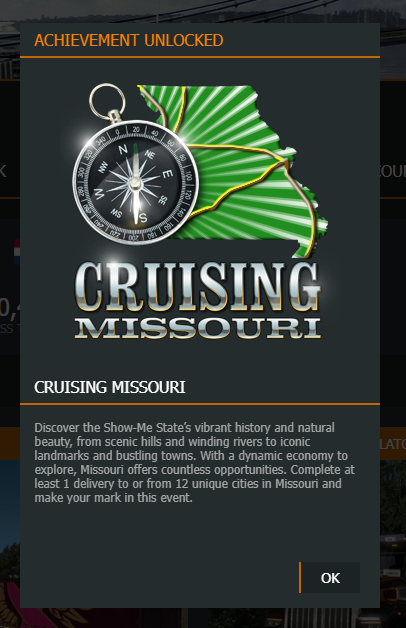
Task: Click the N marking on the compass dial
Action: click(122, 149)
